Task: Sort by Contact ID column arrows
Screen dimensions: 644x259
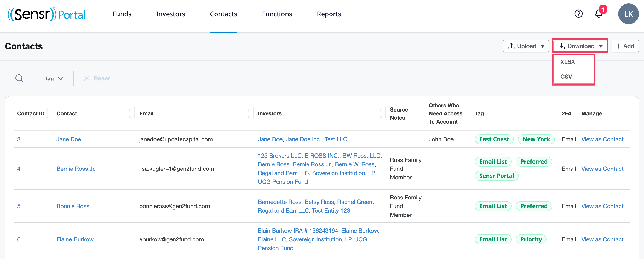Action: (x=47, y=114)
